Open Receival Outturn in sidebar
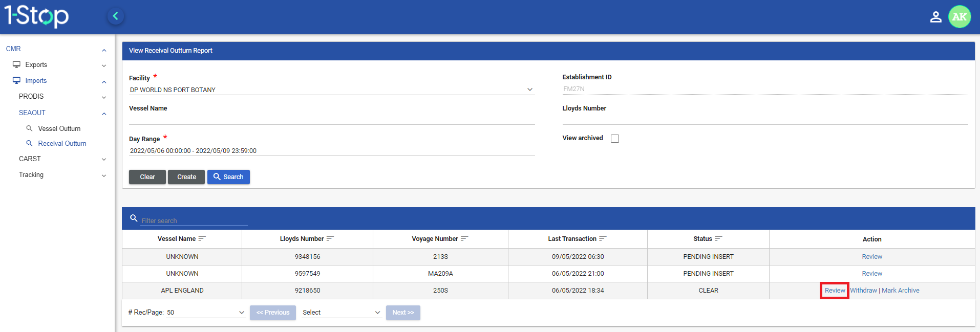 [62, 144]
